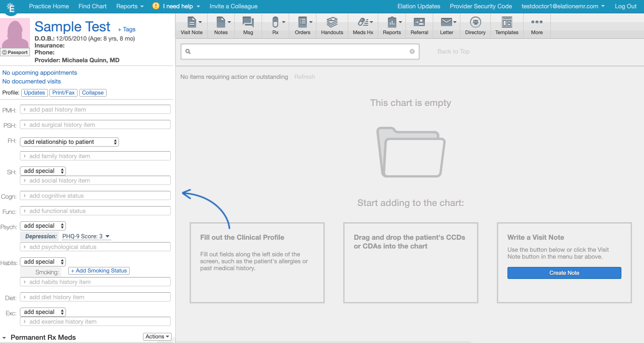Open the Handouts panel
Image resolution: width=644 pixels, height=343 pixels.
click(332, 25)
